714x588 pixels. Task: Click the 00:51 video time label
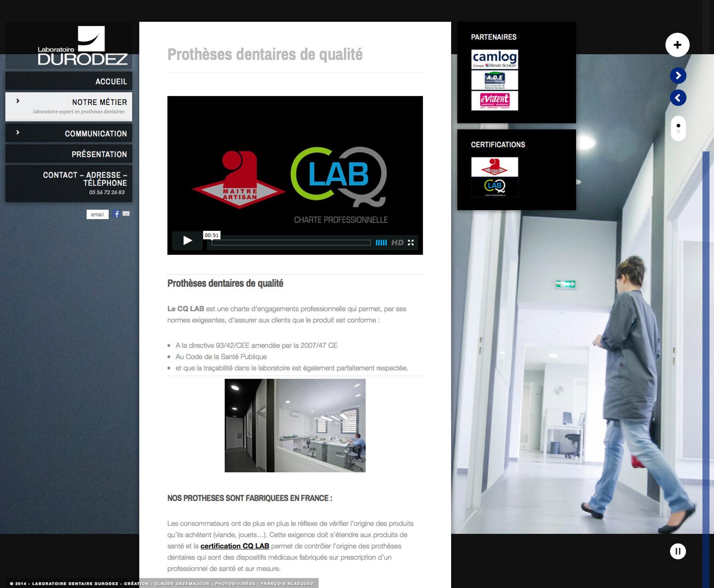tap(212, 235)
